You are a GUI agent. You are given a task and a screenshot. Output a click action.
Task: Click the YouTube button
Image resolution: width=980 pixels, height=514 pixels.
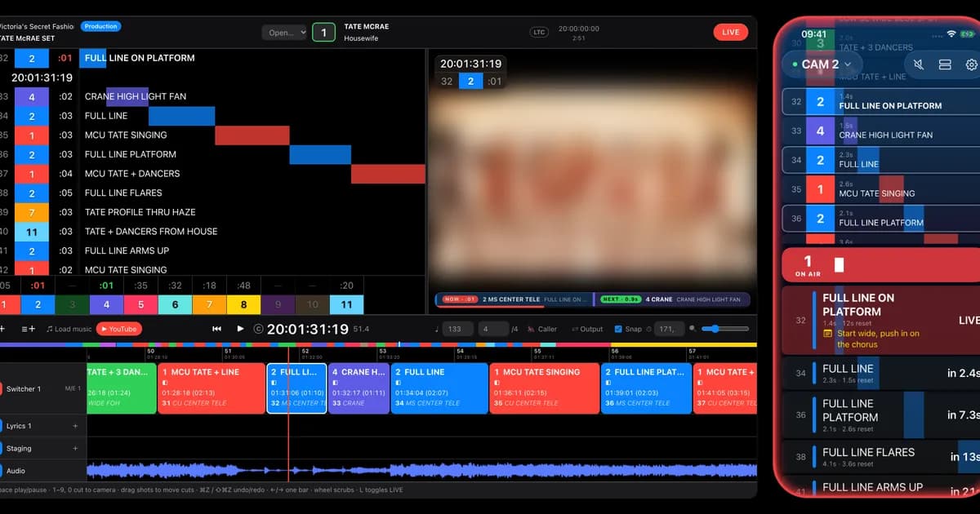click(118, 329)
